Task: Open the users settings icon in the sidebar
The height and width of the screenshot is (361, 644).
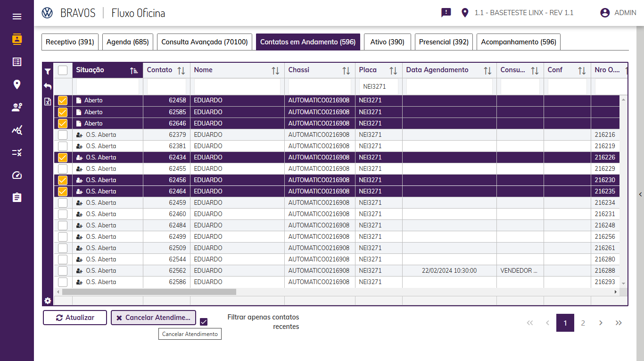Action: tap(17, 107)
